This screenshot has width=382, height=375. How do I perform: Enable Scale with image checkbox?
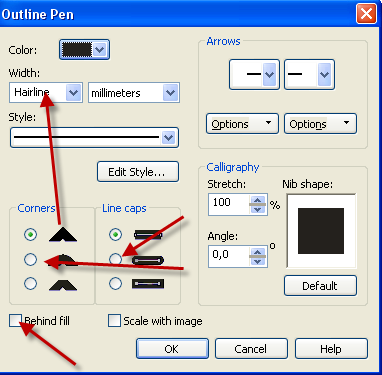tap(114, 321)
